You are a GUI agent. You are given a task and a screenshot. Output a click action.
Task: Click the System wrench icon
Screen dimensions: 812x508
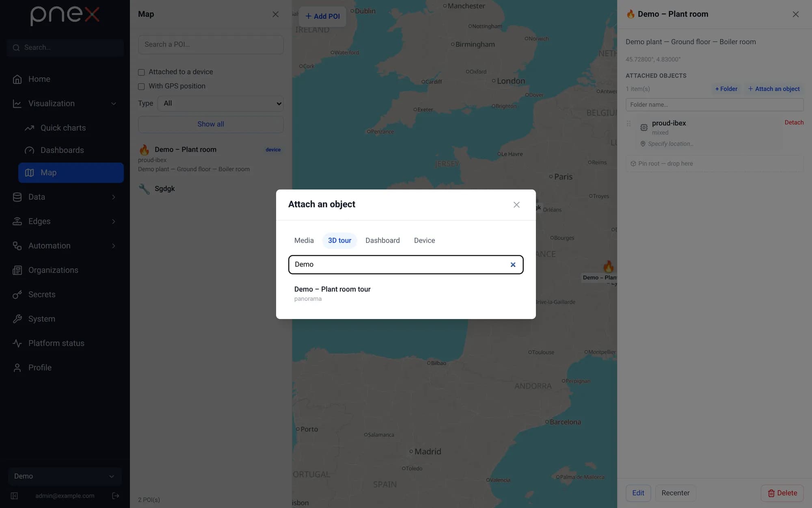[x=17, y=319]
